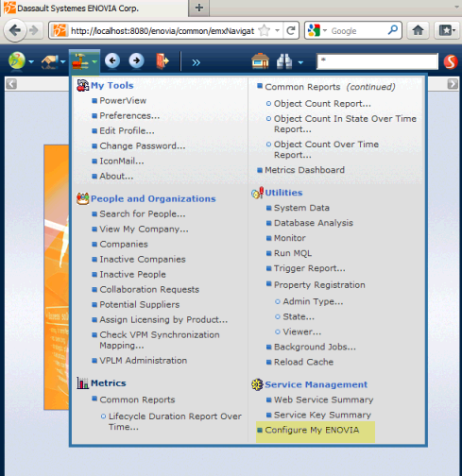Image resolution: width=462 pixels, height=476 pixels.
Task: Select Service Key Summary entry
Action: (322, 415)
